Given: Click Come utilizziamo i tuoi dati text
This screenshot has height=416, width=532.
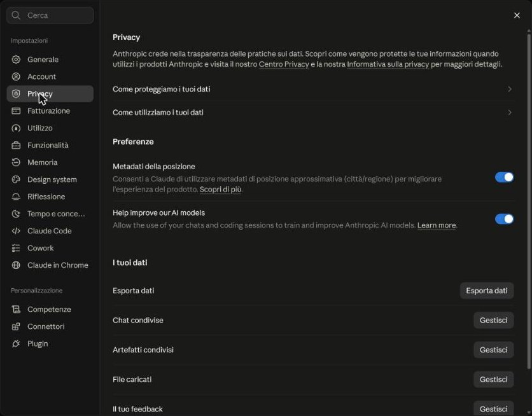Looking at the screenshot, I should 158,113.
